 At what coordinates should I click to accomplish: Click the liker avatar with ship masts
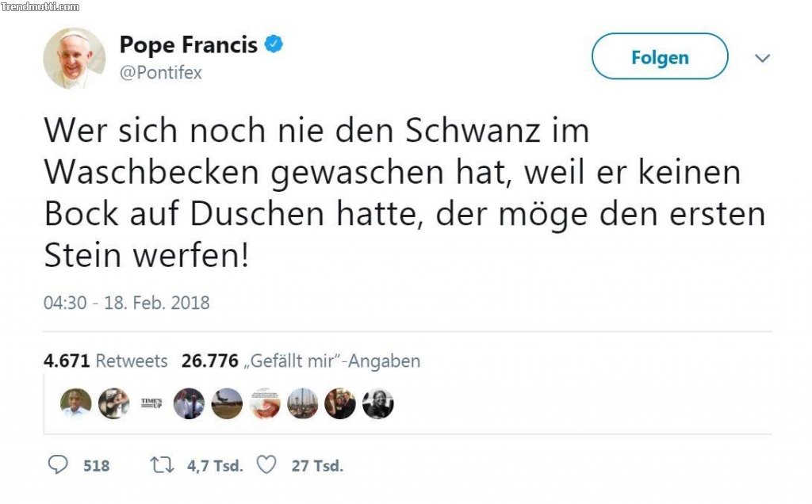302,403
